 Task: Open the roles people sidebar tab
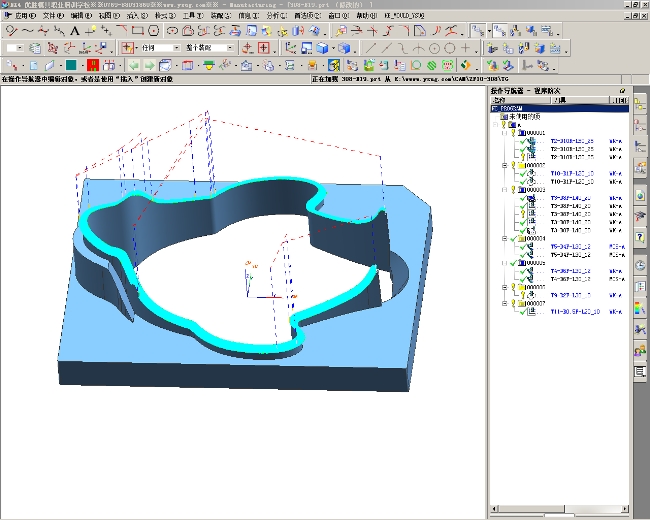[640, 351]
